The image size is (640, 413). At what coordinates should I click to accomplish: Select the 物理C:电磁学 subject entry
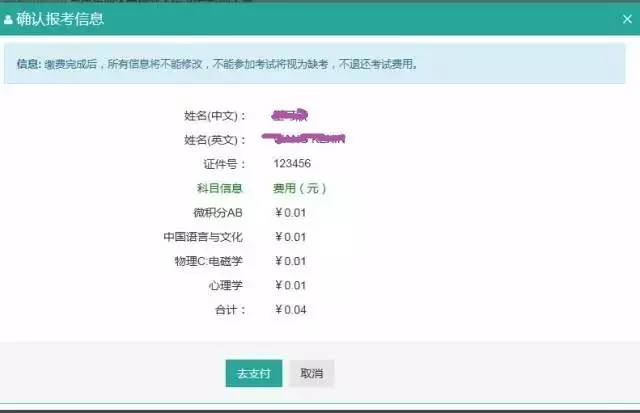pyautogui.click(x=208, y=261)
